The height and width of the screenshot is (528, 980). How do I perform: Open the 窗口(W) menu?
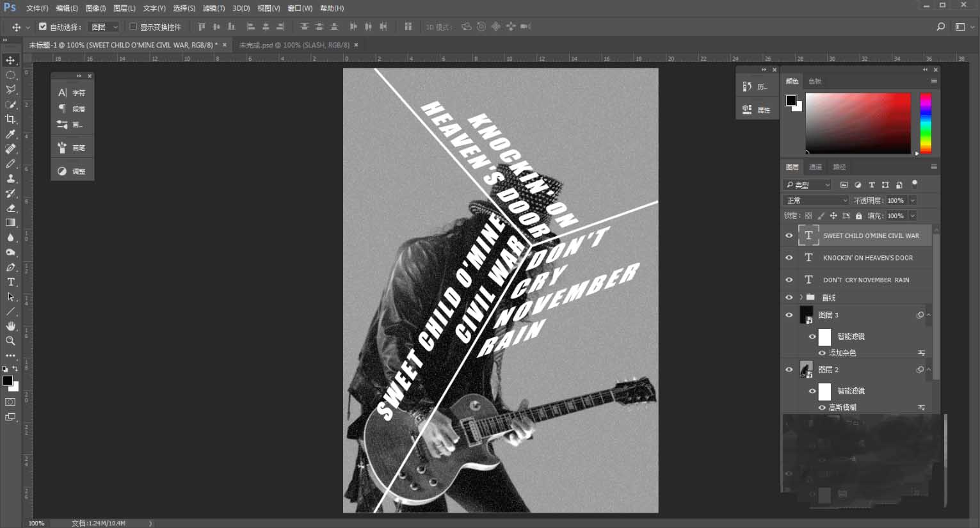point(300,8)
